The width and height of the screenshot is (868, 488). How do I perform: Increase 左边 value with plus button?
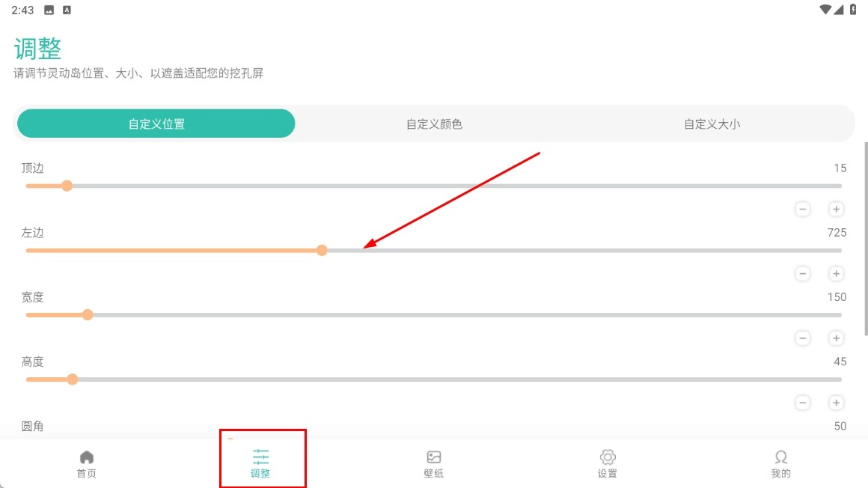[836, 274]
